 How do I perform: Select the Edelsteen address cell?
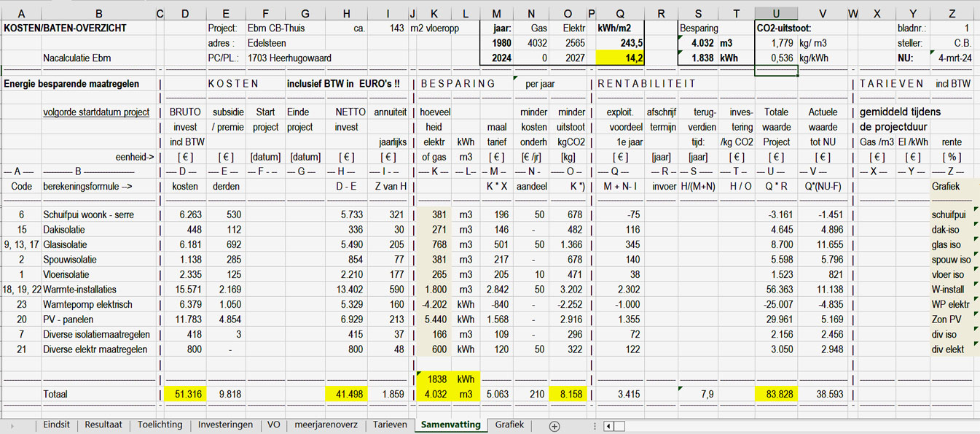coord(267,43)
